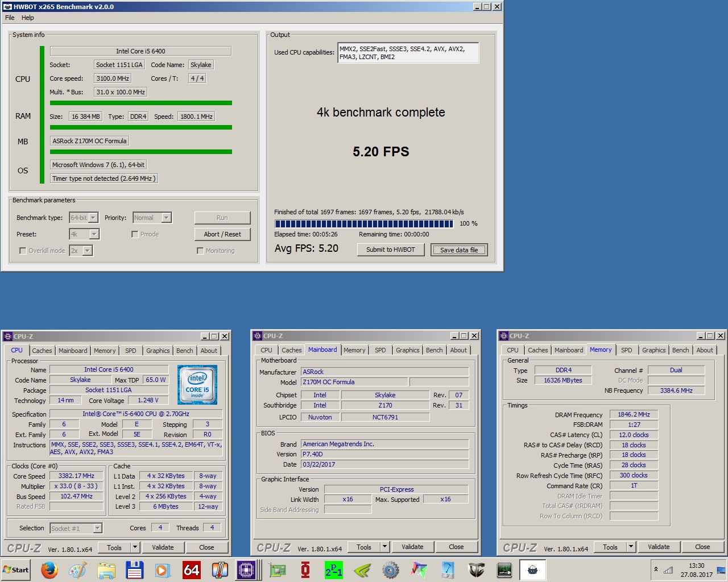Viewport: 728px width, 582px height.
Task: Open the red phi symbol taskbar icon
Action: click(x=305, y=569)
